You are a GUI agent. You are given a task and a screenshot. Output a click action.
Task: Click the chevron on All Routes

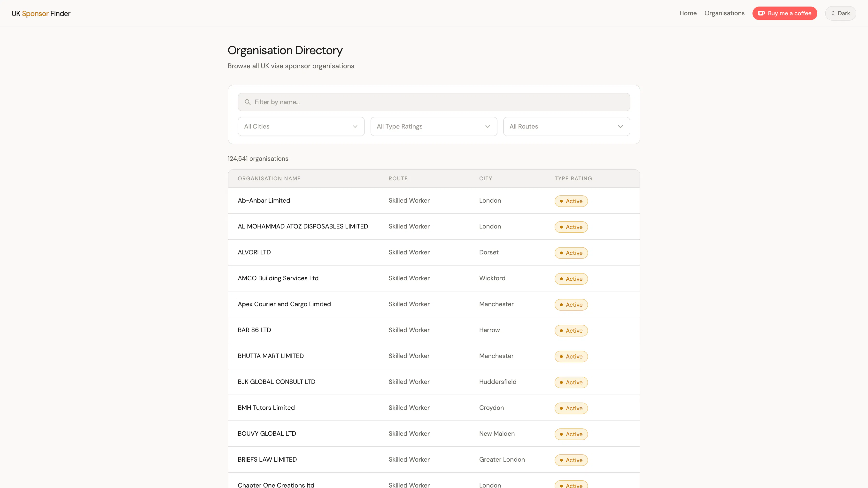(x=620, y=126)
